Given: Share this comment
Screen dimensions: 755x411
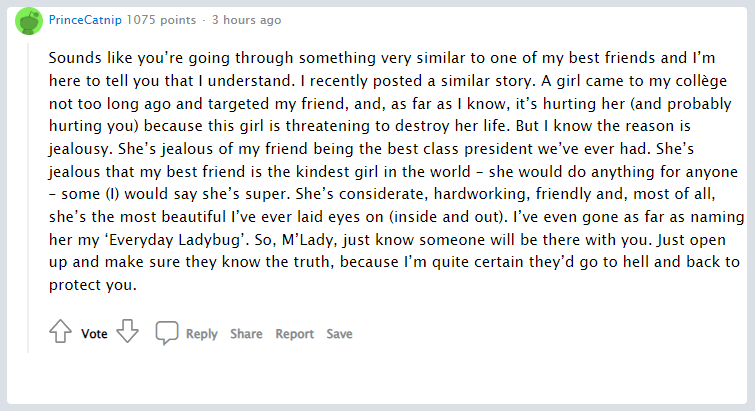Looking at the screenshot, I should (x=246, y=334).
